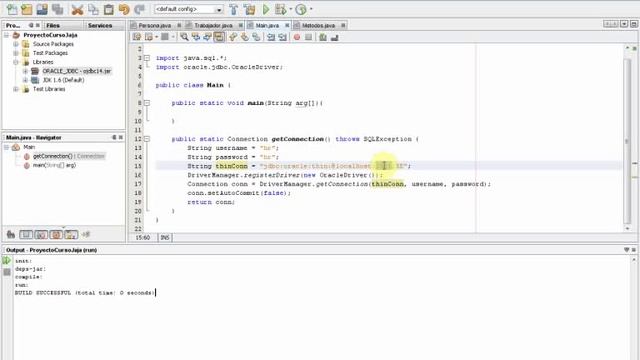Re-run with green arrows icon in Output panel
The height and width of the screenshot is (360, 640).
[x=7, y=260]
